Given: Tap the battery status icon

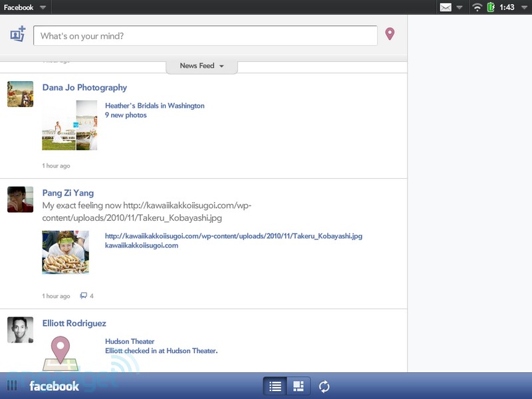Looking at the screenshot, I should [491, 7].
